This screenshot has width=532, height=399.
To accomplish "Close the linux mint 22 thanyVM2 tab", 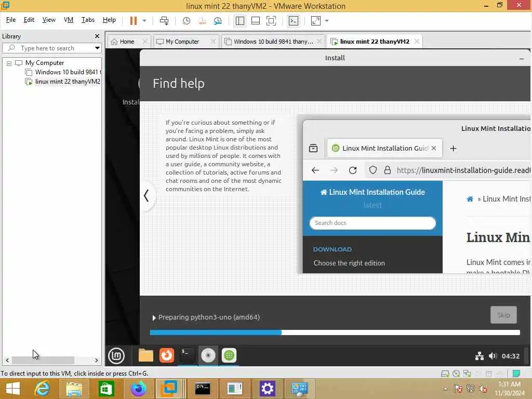I will (x=417, y=42).
